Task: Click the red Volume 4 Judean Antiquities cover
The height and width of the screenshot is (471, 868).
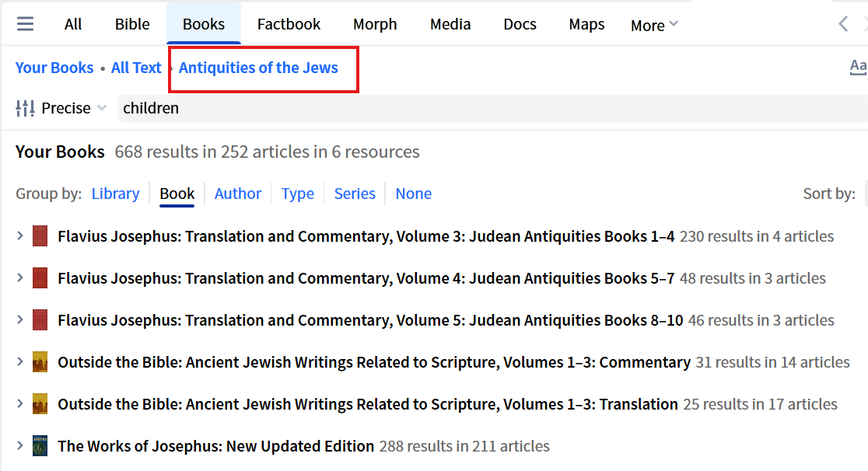Action: [x=40, y=278]
